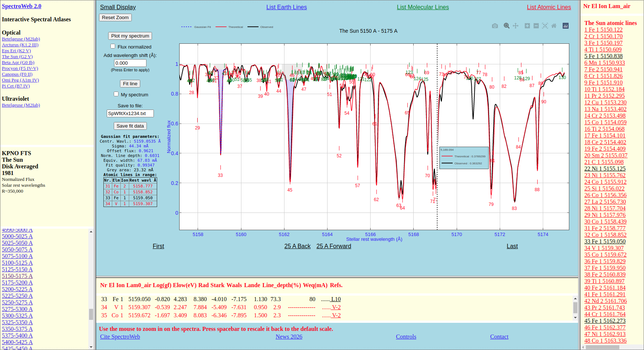The image size is (644, 350).
Task: Enable the Flux normalized checkbox
Action: point(113,46)
